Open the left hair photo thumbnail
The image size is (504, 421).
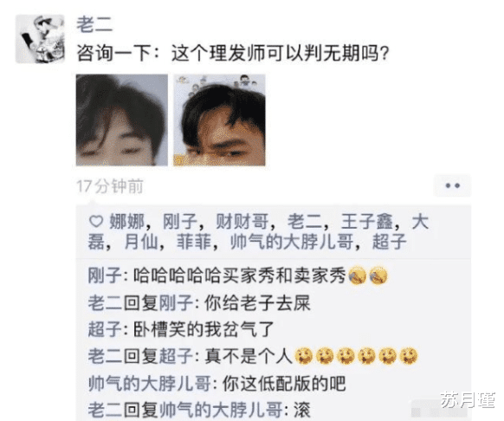pos(122,120)
